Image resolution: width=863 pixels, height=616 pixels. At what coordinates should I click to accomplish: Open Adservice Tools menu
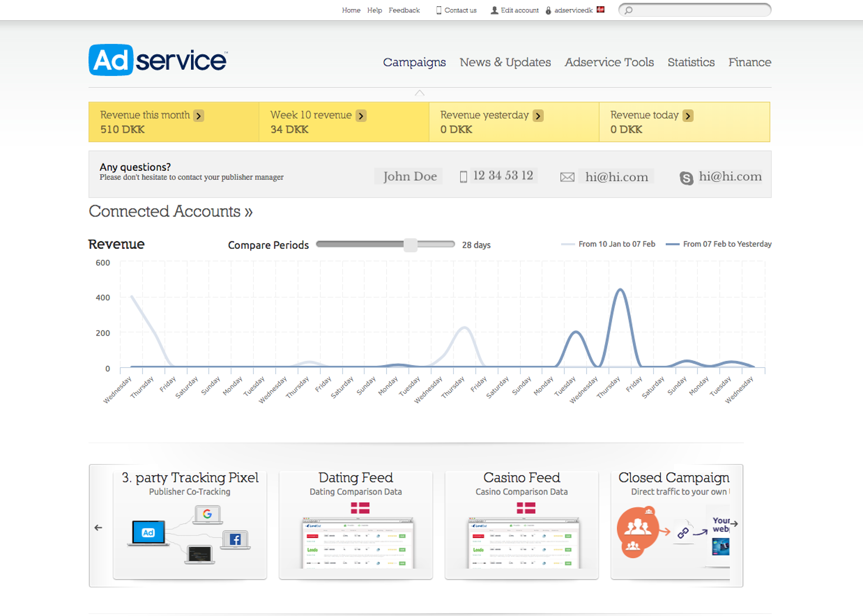pos(609,62)
